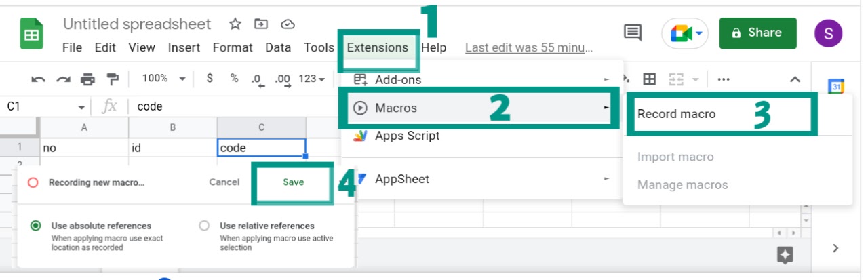Collapse the toolbar with the up chevron
This screenshot has height=280, width=868.
(795, 79)
